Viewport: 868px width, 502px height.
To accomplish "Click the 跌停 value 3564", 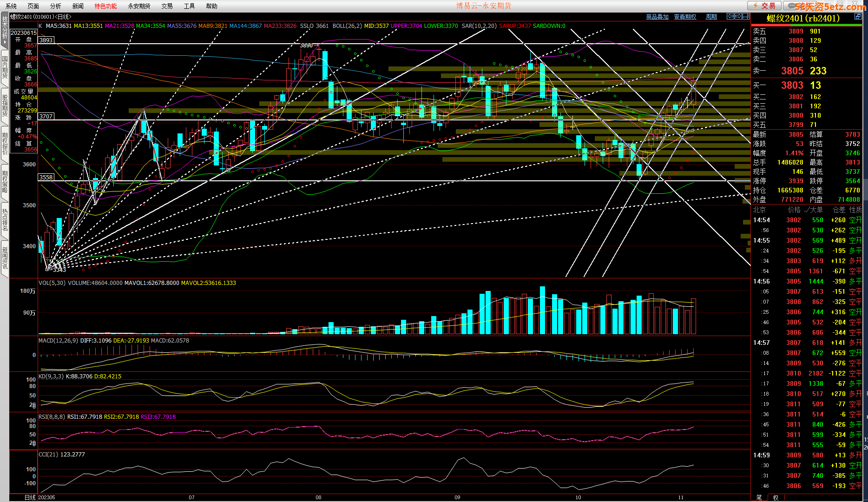I will pos(853,181).
